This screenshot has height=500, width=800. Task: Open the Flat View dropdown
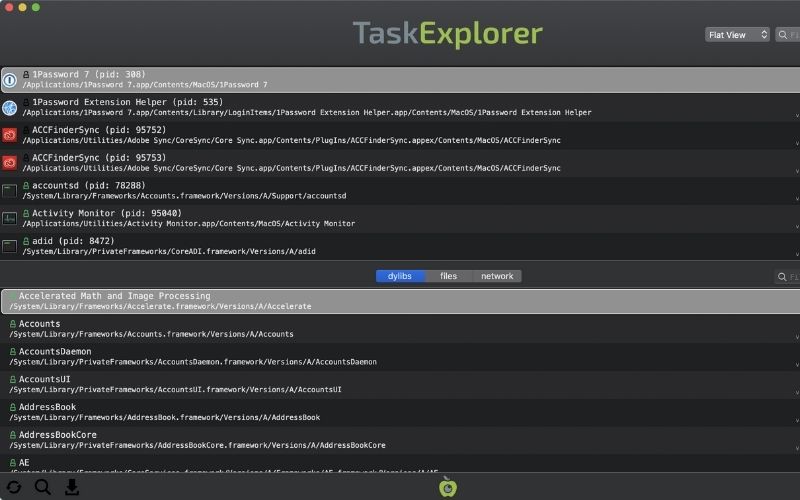[737, 35]
